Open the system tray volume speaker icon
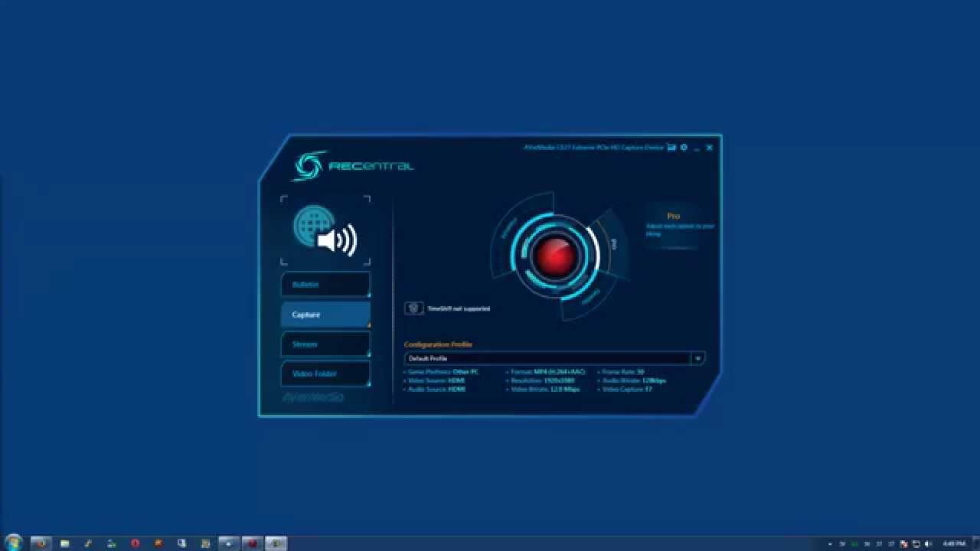Screen dimensions: 980x551 [929, 544]
